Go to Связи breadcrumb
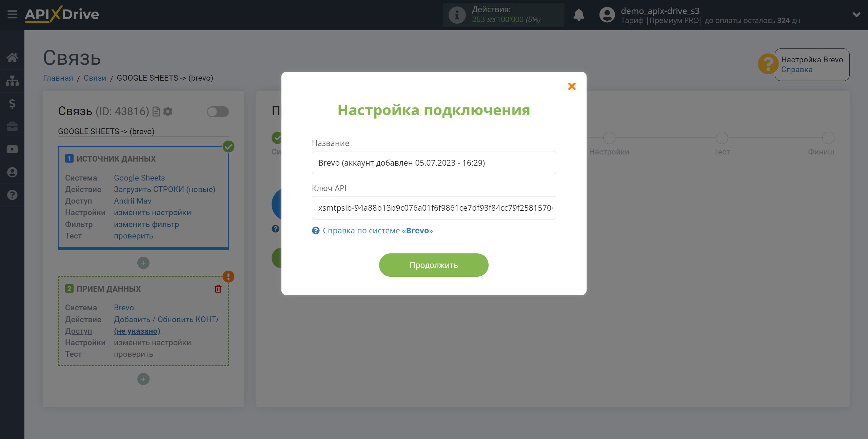The width and height of the screenshot is (868, 439). pos(95,78)
